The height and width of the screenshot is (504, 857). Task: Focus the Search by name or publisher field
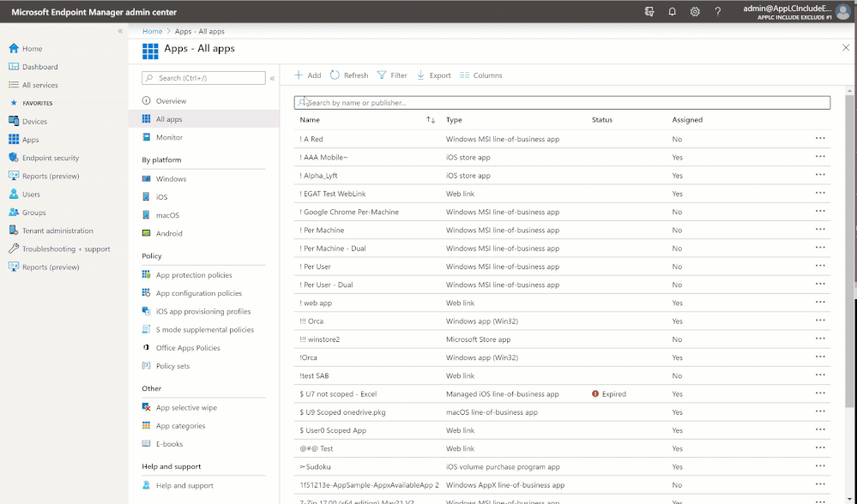(x=562, y=103)
